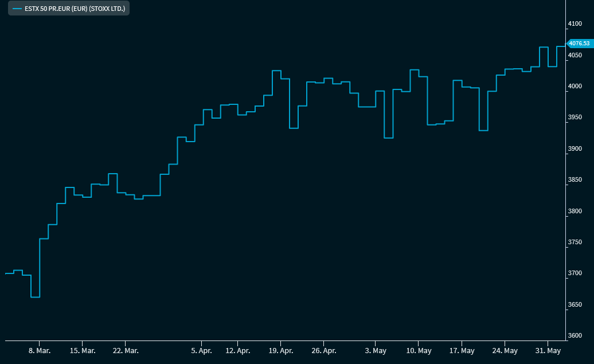
Task: Click the blue line swatch in the legend
Action: 17,9
